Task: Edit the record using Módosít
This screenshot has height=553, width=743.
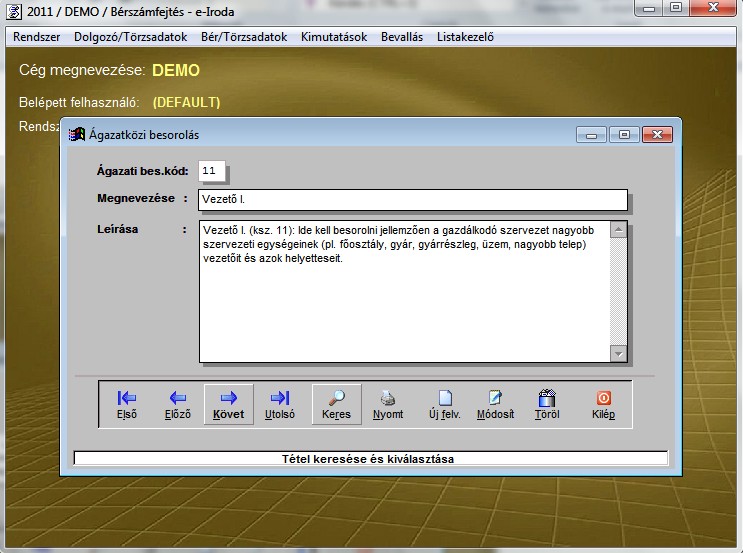Action: pos(495,404)
